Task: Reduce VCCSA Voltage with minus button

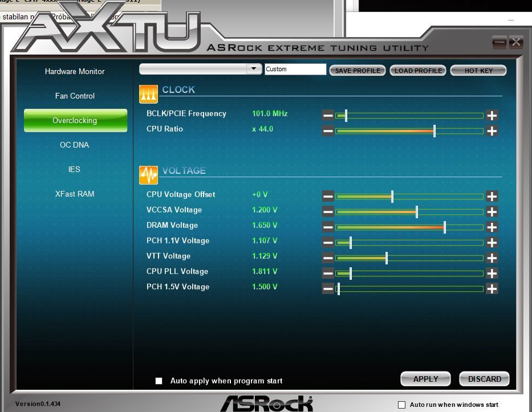Action: [328, 211]
